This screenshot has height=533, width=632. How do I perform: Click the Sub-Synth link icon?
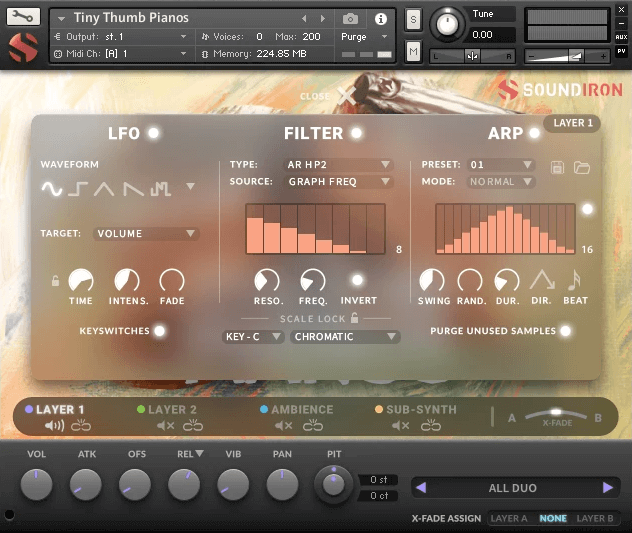point(430,425)
